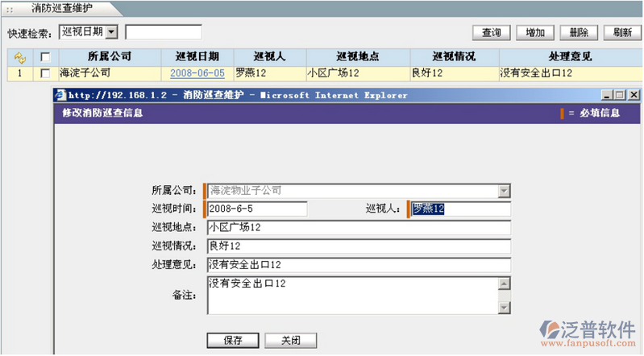Sort by the 处理意见 column header
Screen dimensions: 644x356
click(571, 57)
